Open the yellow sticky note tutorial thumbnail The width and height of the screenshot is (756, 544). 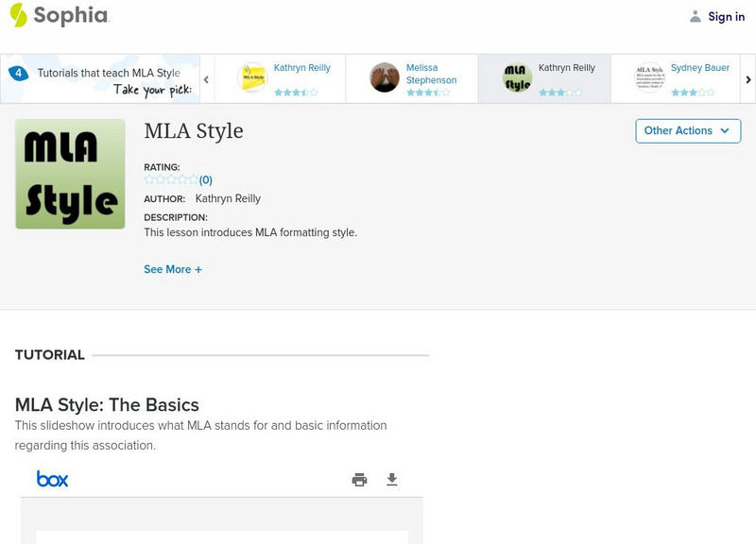pos(252,77)
